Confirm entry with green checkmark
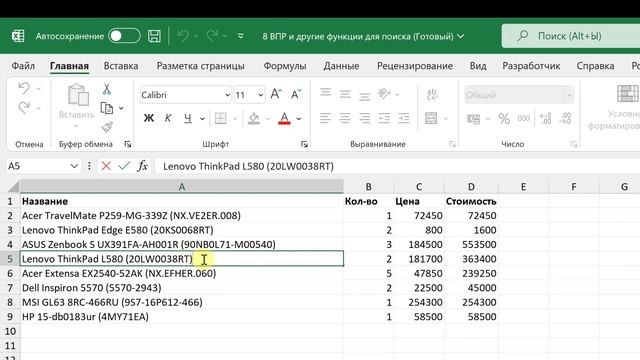Viewport: 640px width, 360px height. click(124, 166)
